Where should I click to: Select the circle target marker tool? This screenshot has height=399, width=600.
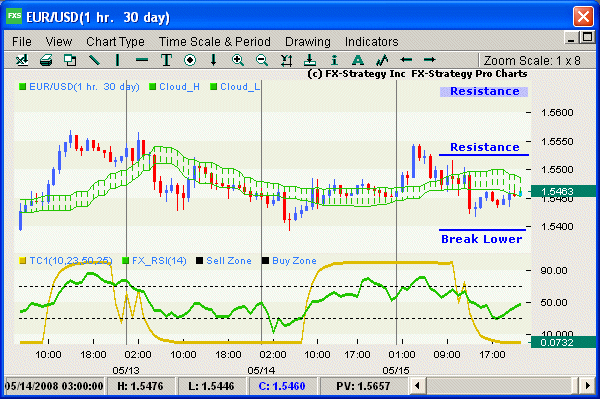pyautogui.click(x=190, y=60)
